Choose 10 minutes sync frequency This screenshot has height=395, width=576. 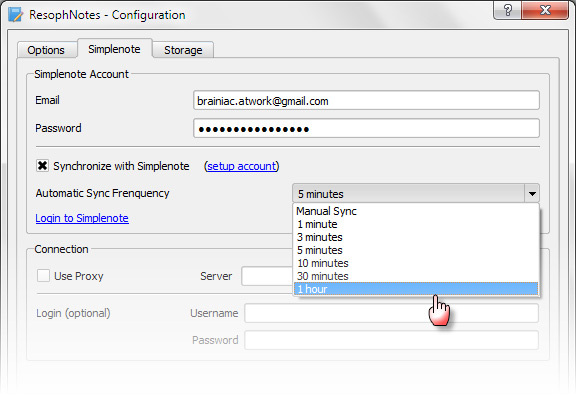[416, 263]
